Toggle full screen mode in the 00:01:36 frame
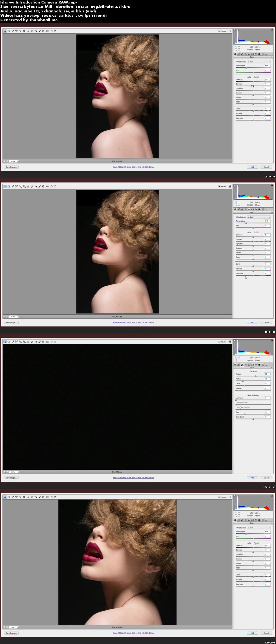Viewport: 276px width, 644px height. coord(230,342)
